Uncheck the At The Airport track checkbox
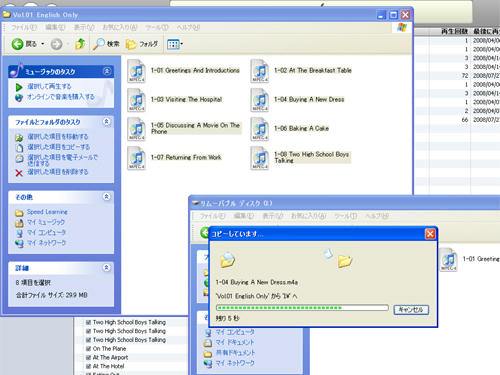500x375 pixels. [x=88, y=357]
